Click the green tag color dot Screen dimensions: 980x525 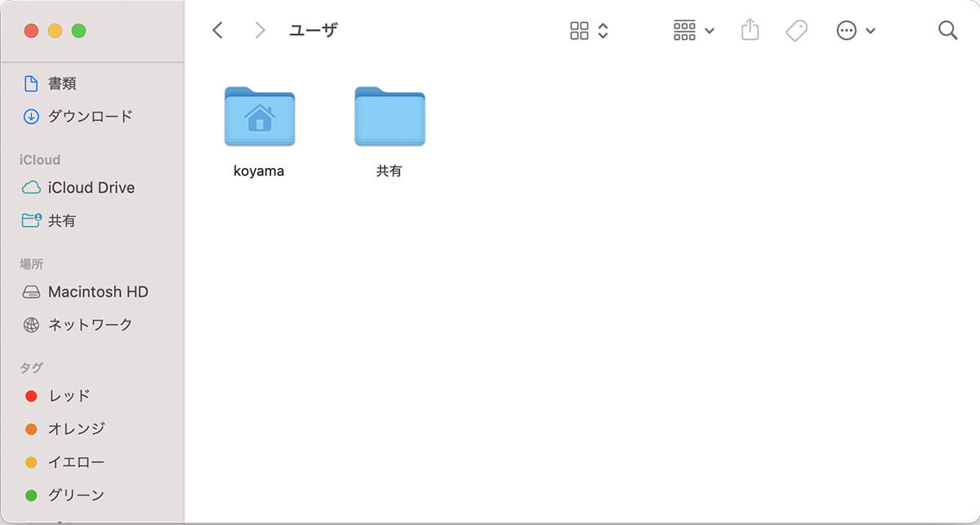pos(31,495)
